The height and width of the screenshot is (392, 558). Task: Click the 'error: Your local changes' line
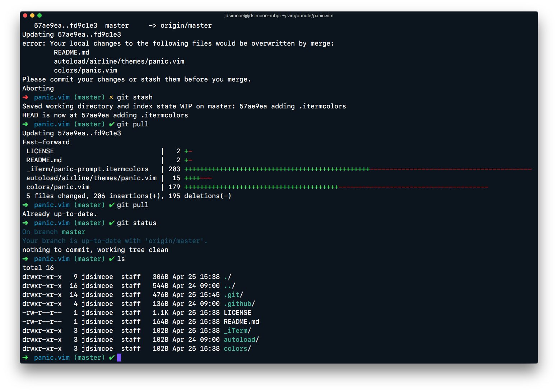[x=178, y=43]
